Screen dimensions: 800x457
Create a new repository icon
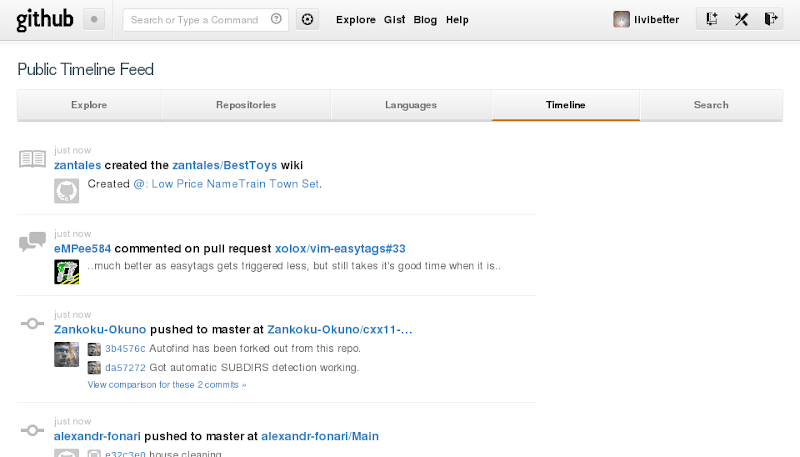(712, 19)
